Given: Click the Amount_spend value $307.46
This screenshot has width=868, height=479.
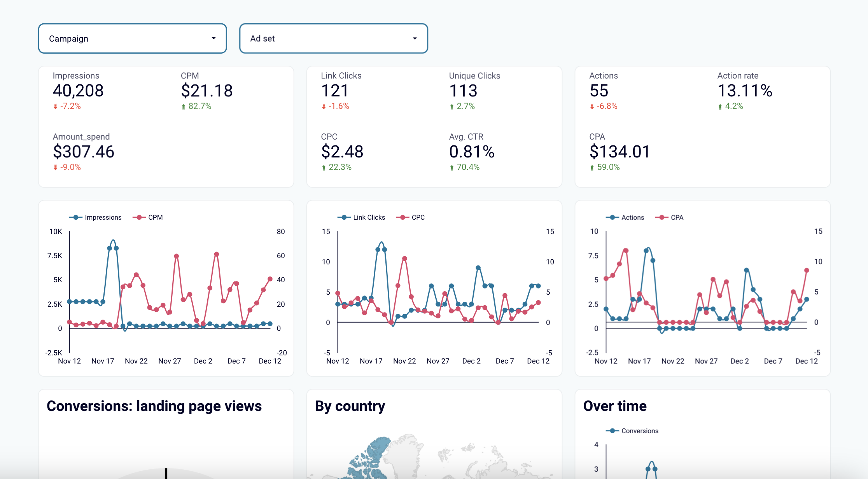Looking at the screenshot, I should [84, 152].
